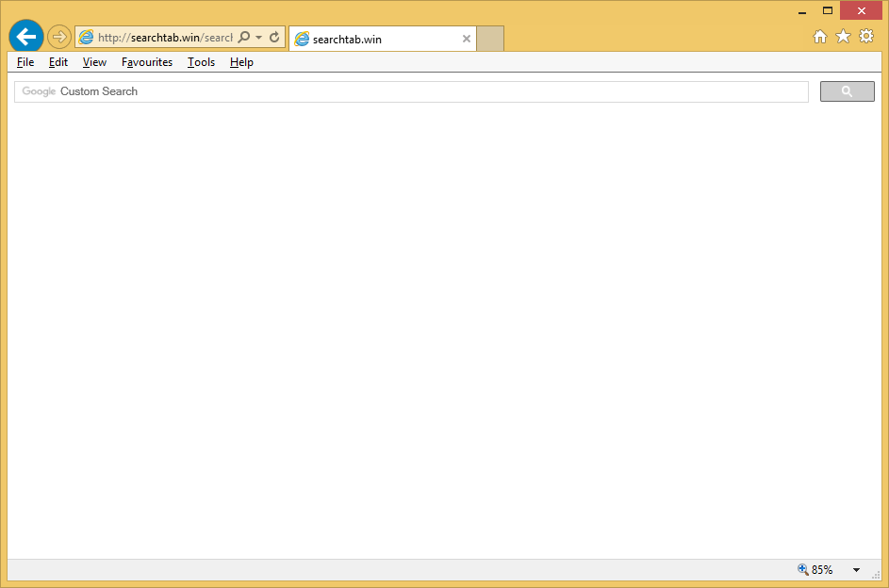
Task: Open the View menu
Action: tap(94, 62)
